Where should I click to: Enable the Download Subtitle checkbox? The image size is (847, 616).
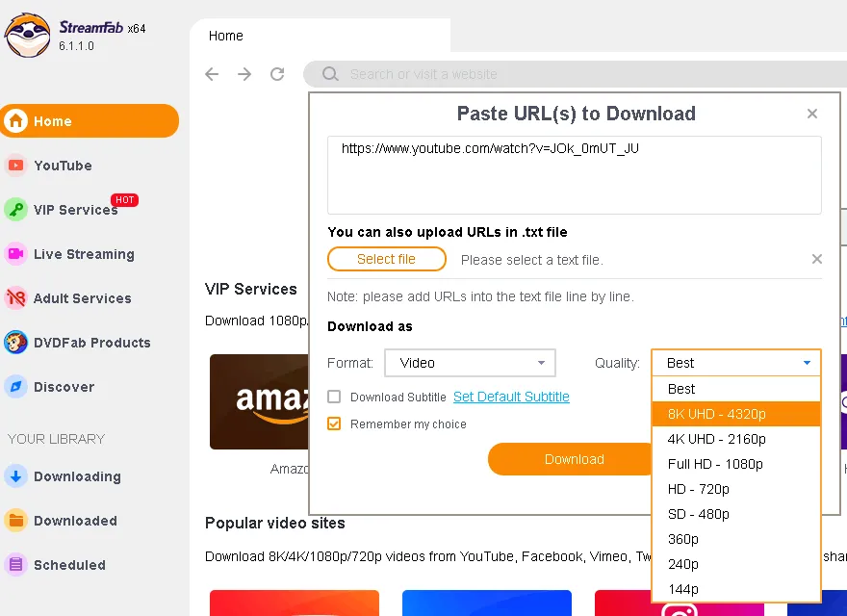coord(334,397)
